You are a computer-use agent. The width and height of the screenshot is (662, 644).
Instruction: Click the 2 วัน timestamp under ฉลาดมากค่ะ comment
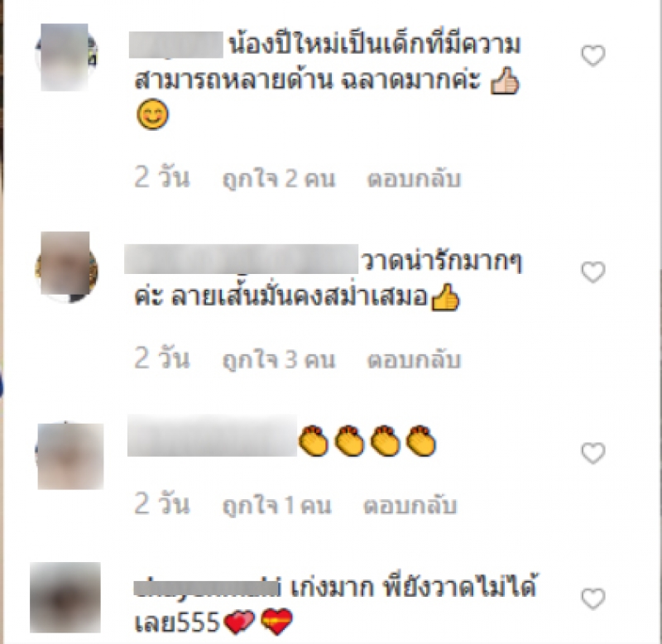click(x=162, y=176)
